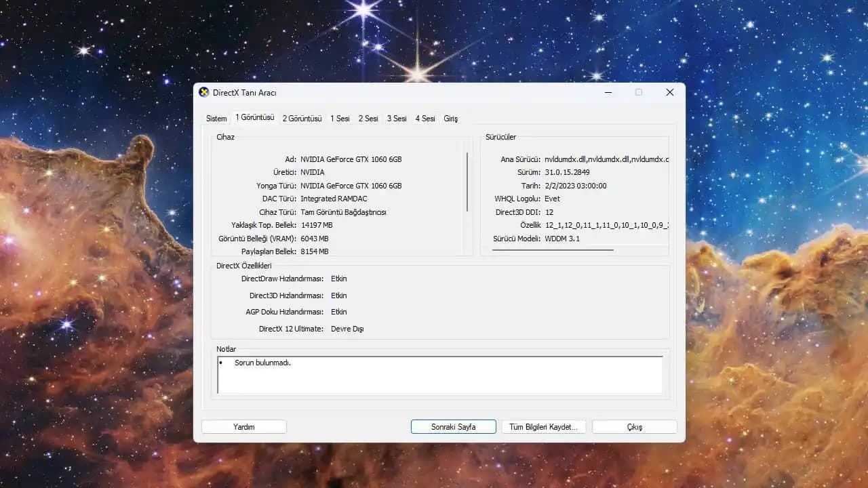868x488 pixels.
Task: Minimize the DirectX Tanı Aracı window
Action: point(608,92)
